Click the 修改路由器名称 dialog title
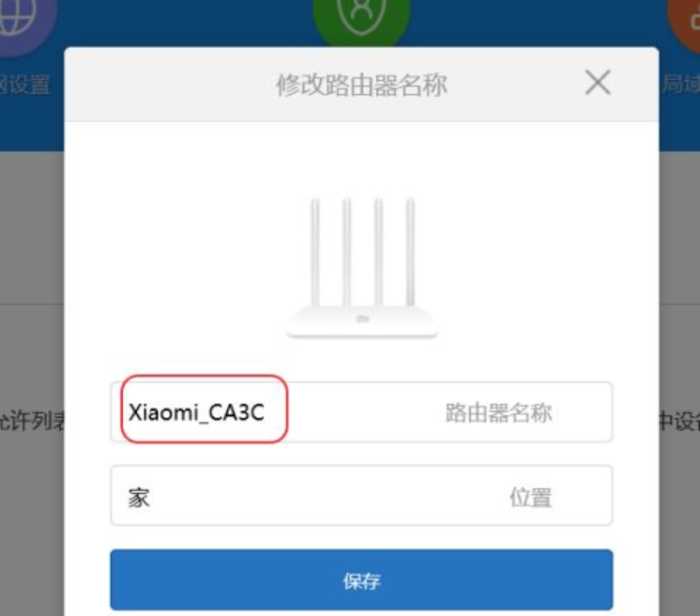The width and height of the screenshot is (700, 616). pos(361,85)
